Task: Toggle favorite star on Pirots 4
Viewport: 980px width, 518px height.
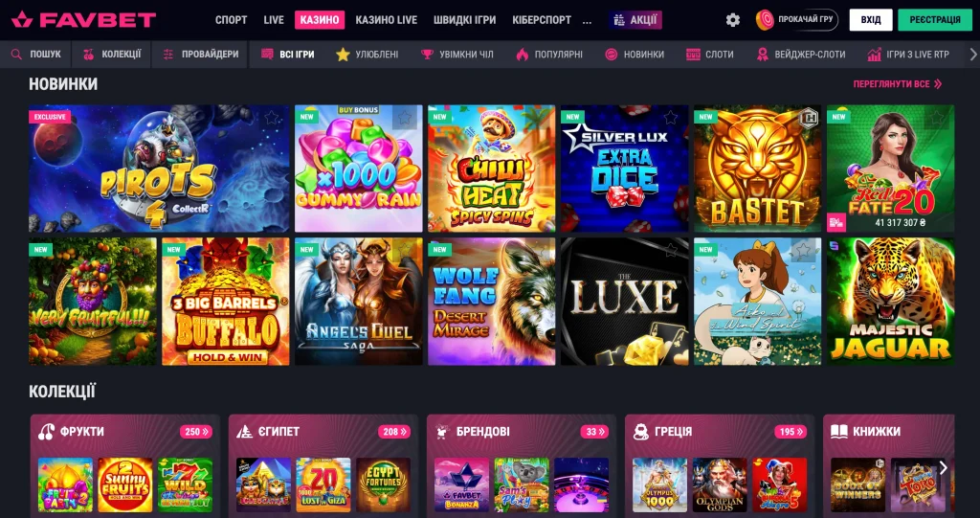Action: [271, 118]
